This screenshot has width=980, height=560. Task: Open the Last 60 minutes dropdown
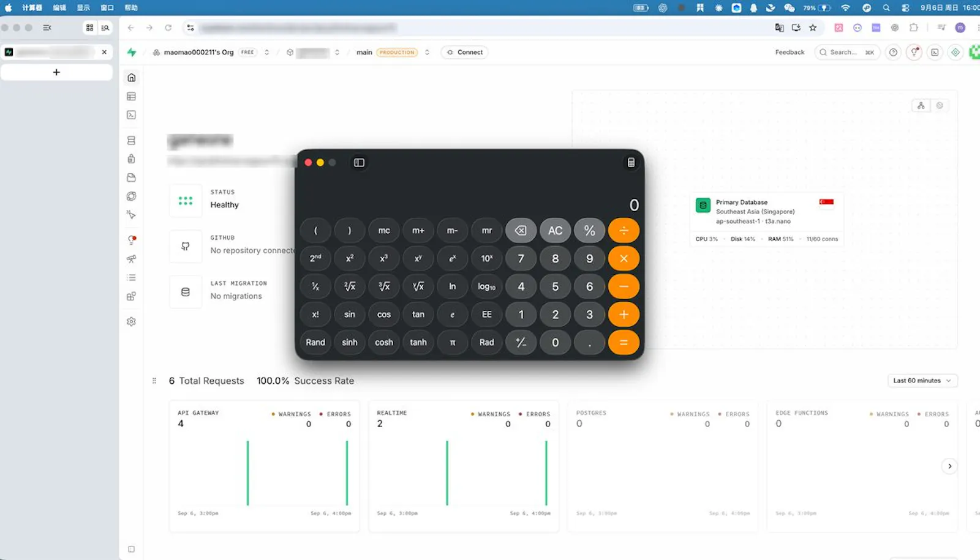pyautogui.click(x=922, y=381)
